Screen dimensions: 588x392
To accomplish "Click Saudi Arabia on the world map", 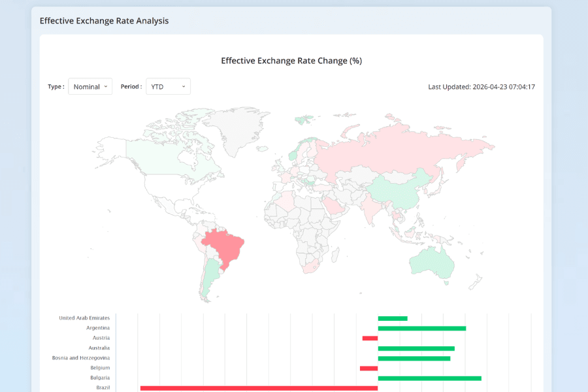I will [x=333, y=206].
